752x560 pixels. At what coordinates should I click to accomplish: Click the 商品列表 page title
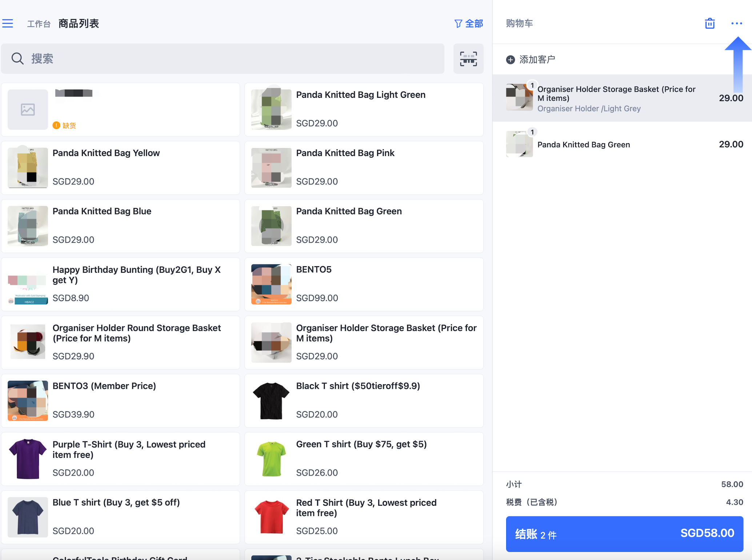pyautogui.click(x=79, y=24)
